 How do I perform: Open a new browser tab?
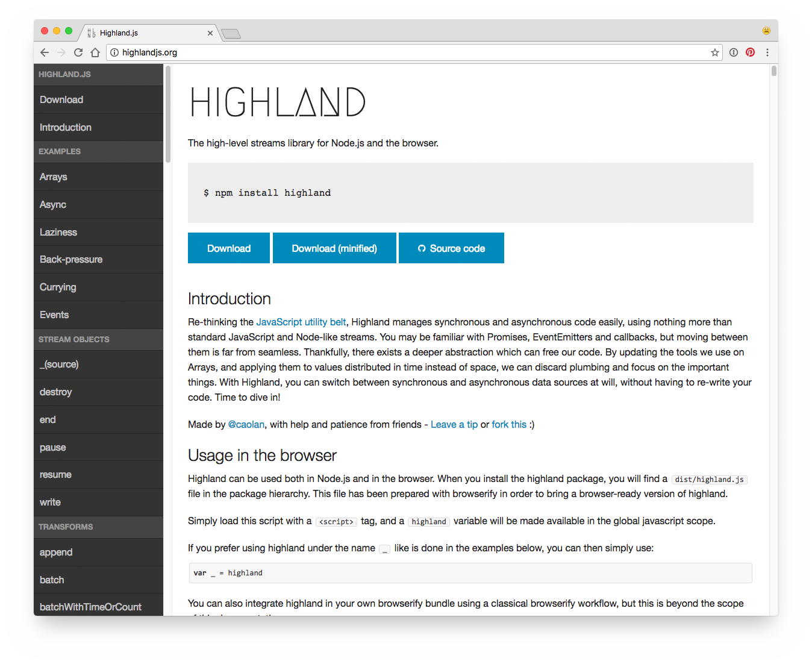tap(231, 34)
